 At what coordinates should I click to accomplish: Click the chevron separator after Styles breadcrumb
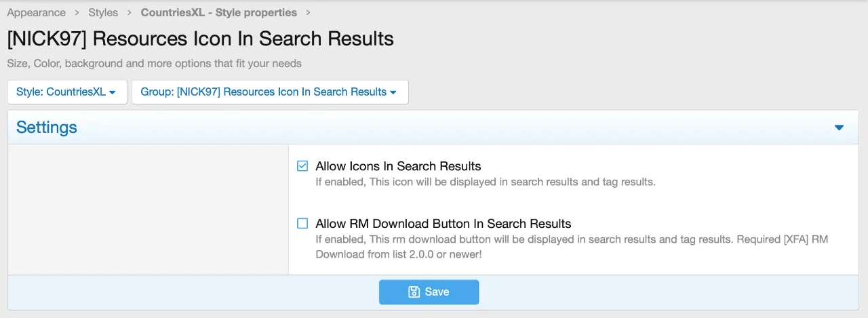[x=130, y=13]
